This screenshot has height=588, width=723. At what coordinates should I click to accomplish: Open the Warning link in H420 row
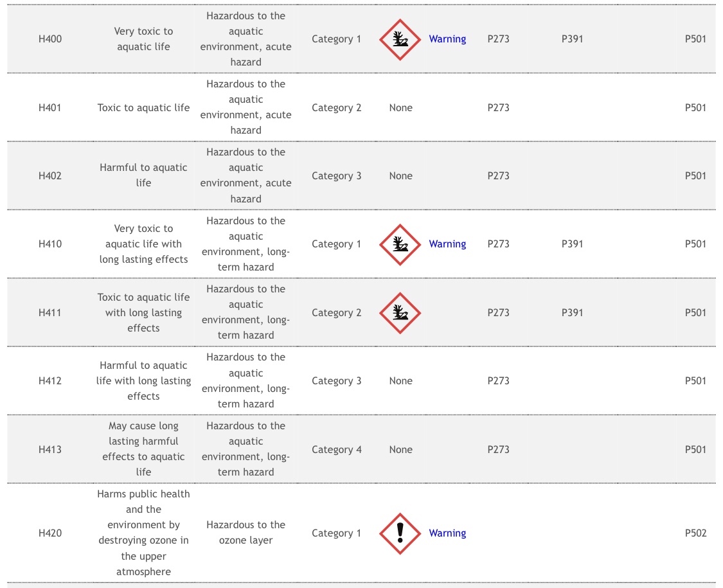(x=447, y=533)
